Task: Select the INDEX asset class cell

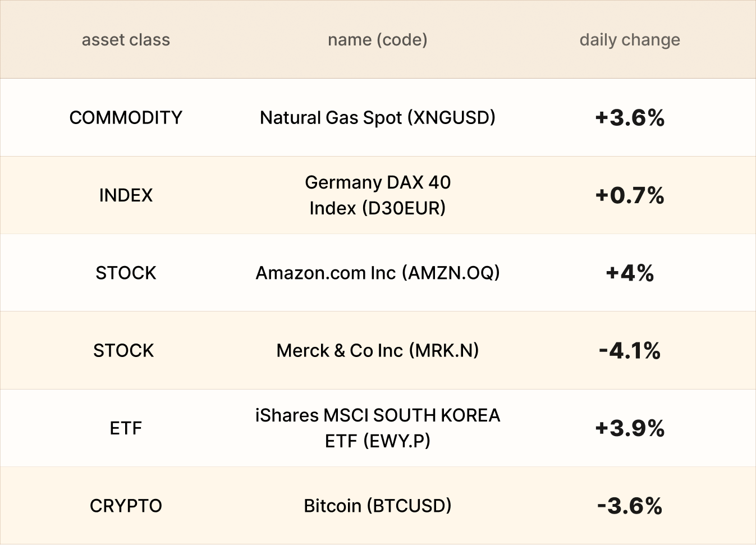Action: (126, 195)
